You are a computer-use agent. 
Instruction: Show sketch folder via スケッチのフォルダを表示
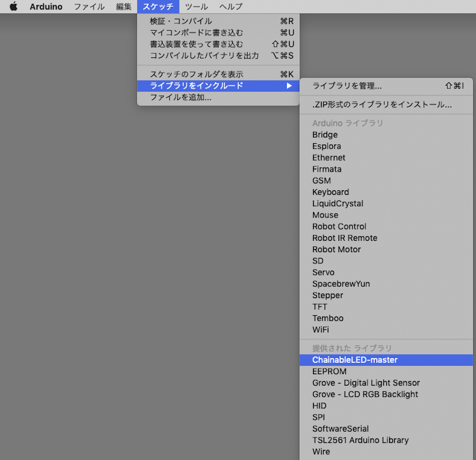196,74
